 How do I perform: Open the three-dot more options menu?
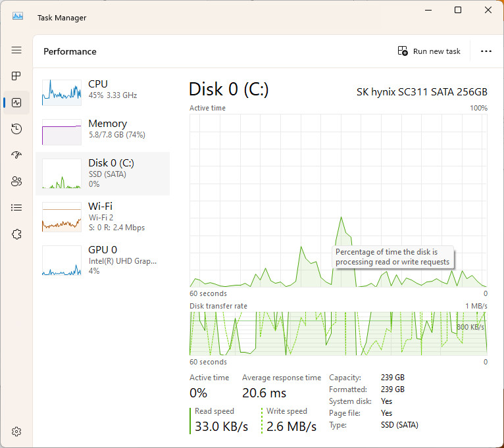(x=486, y=51)
